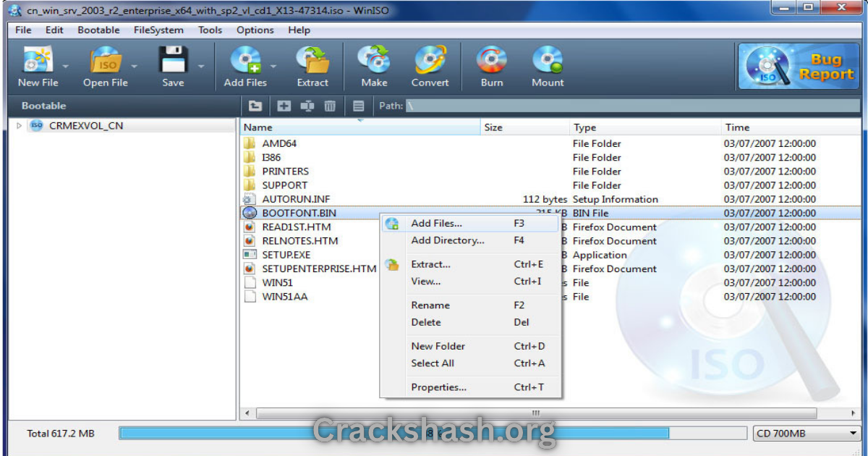Choose Extract... in context menu
This screenshot has height=456, width=868.
click(471, 264)
